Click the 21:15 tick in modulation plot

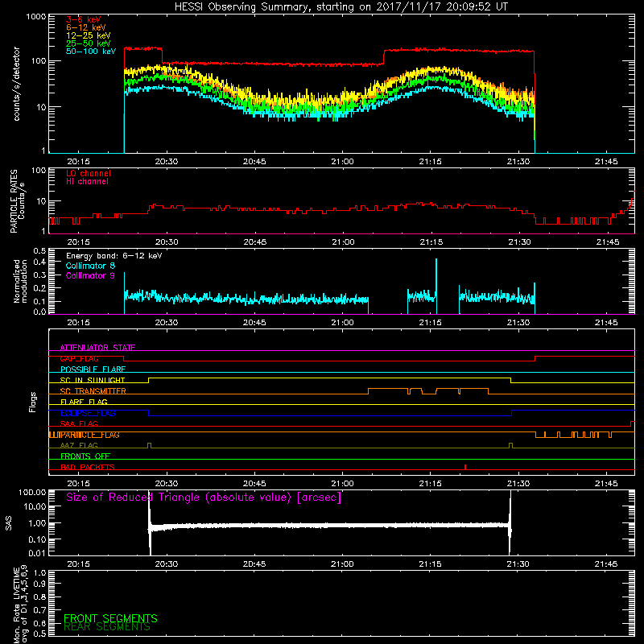point(430,323)
